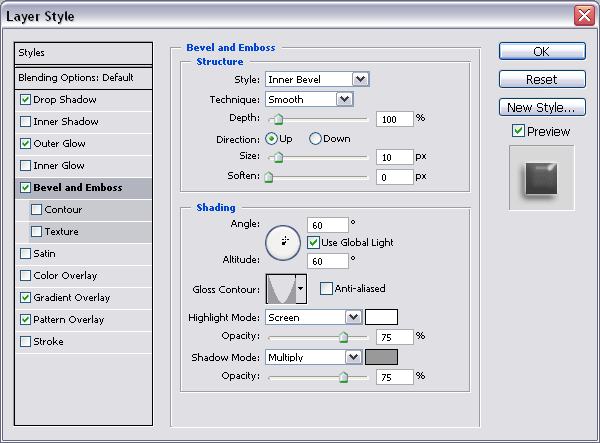Screen dimensions: 600x443
Task: Open the Shadow Mode dropdown showing Multiply
Action: [314, 357]
